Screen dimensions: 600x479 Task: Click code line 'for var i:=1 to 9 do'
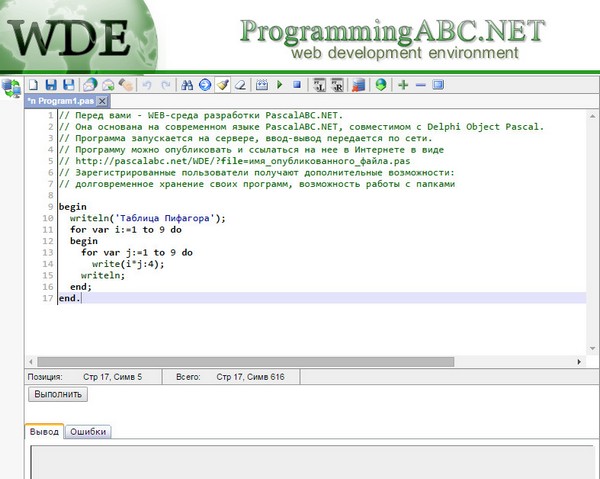click(x=126, y=230)
